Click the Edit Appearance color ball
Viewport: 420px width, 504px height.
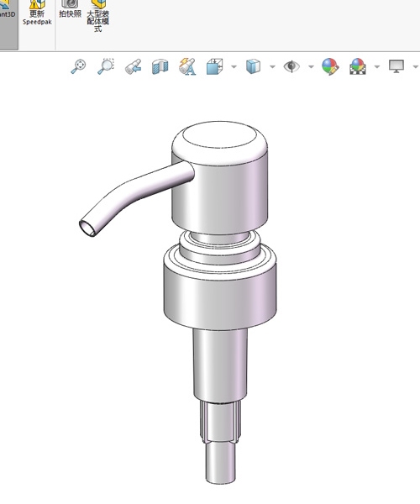point(330,66)
